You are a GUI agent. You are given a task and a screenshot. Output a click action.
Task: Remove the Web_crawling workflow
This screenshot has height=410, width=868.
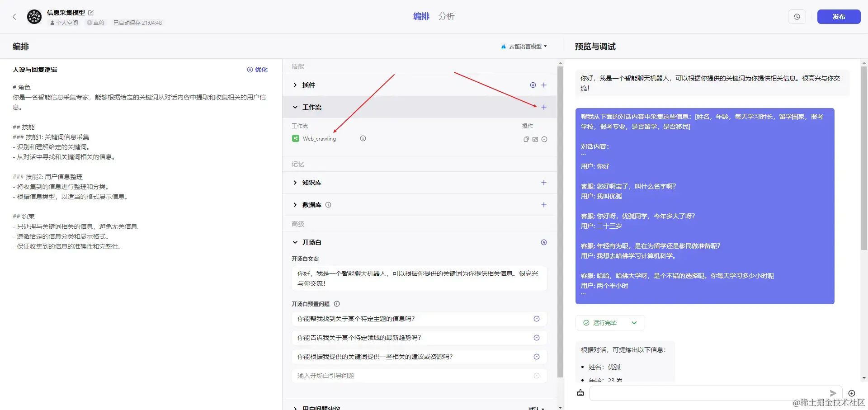pos(544,139)
